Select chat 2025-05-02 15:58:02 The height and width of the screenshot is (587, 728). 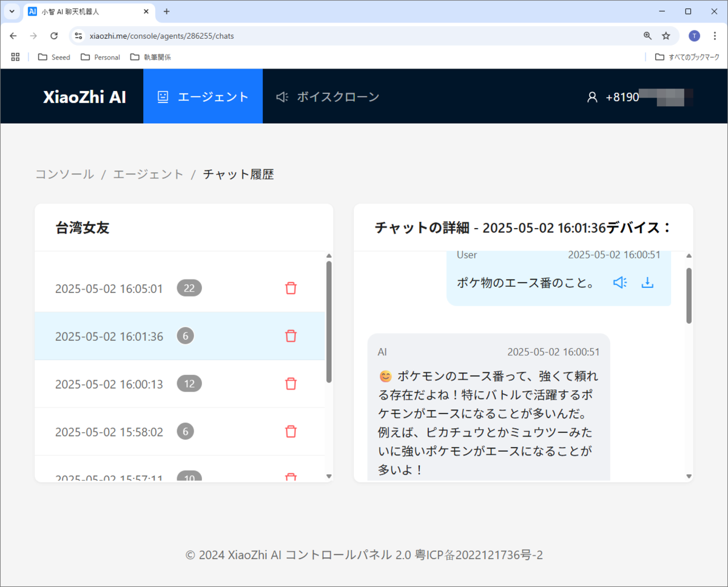coord(180,431)
